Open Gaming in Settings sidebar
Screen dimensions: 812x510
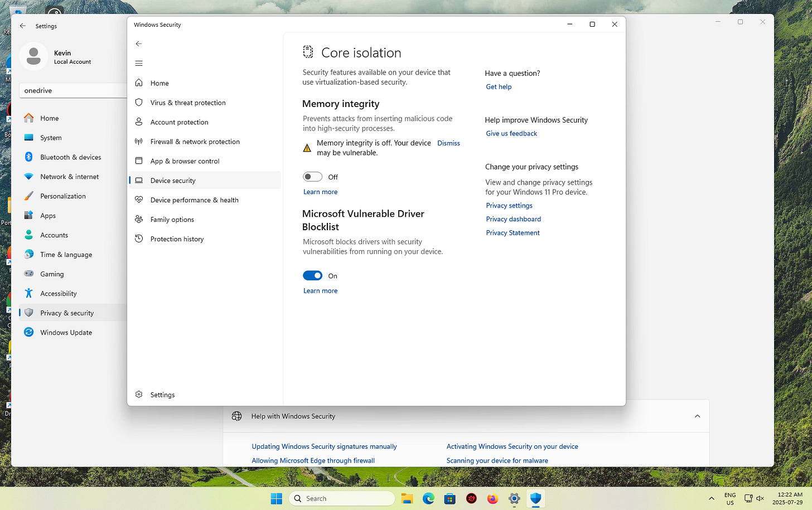pyautogui.click(x=73, y=274)
